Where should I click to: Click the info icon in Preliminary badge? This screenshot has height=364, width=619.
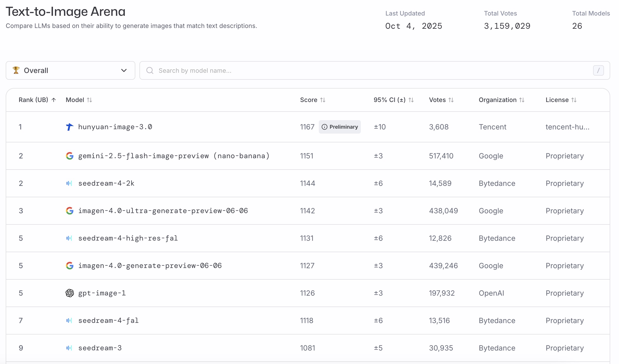[324, 127]
